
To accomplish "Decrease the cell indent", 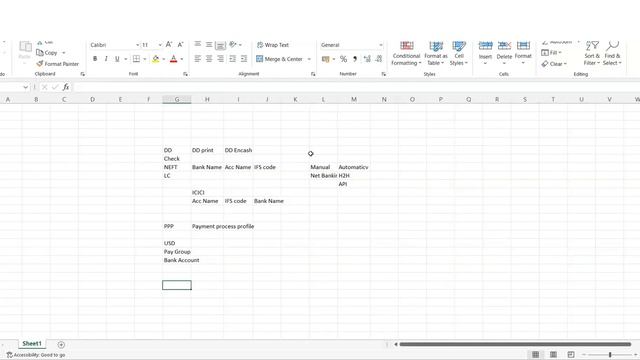I will (x=232, y=59).
